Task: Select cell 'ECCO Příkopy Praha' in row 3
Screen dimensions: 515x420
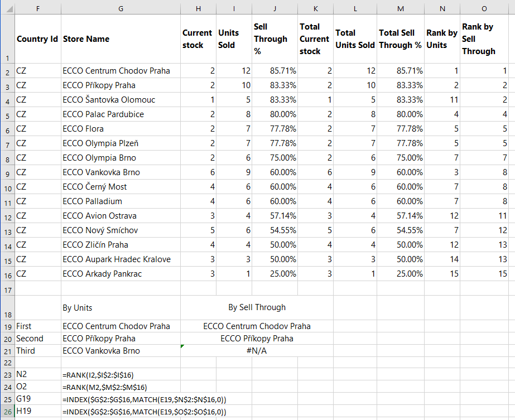Action: [x=121, y=85]
